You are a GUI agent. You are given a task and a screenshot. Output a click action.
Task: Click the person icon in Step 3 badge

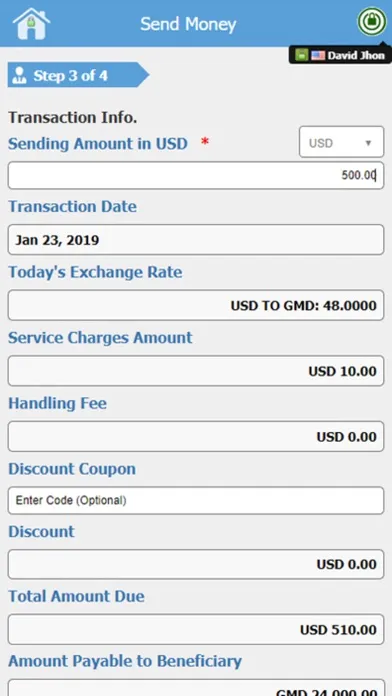19,75
